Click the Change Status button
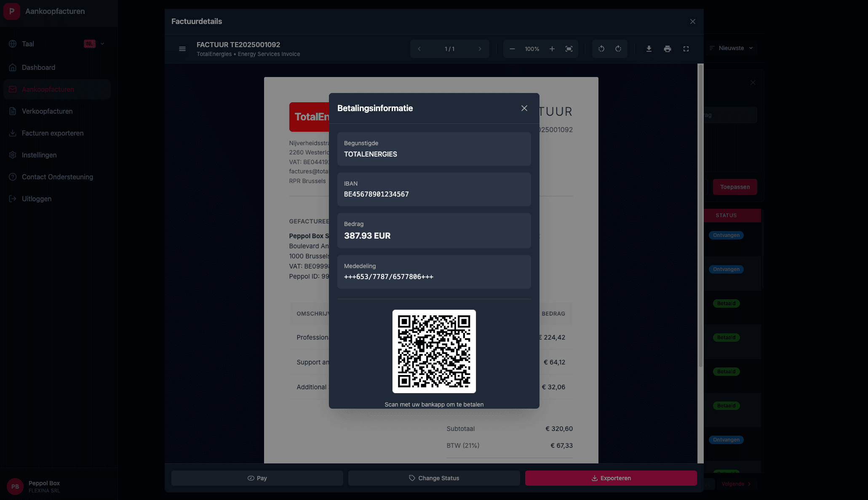 click(x=434, y=478)
